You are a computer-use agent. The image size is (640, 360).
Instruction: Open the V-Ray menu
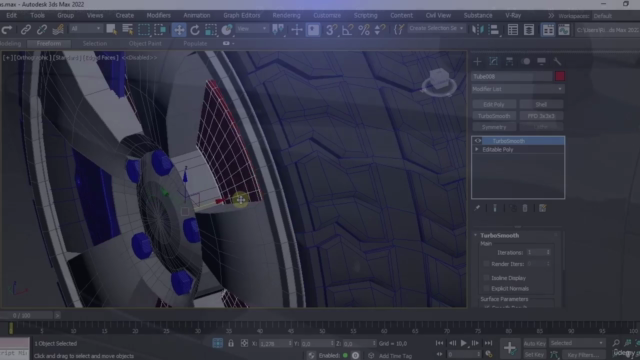coord(513,15)
